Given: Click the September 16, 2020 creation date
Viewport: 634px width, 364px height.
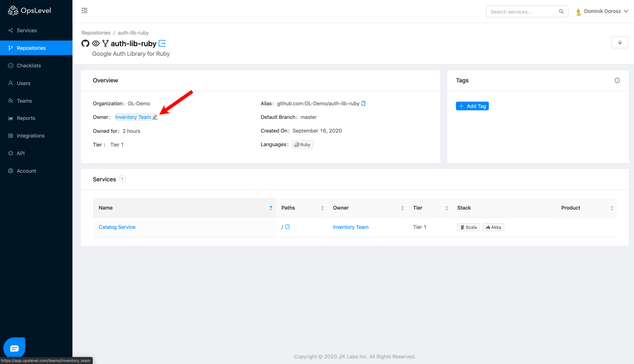Looking at the screenshot, I should coord(317,131).
